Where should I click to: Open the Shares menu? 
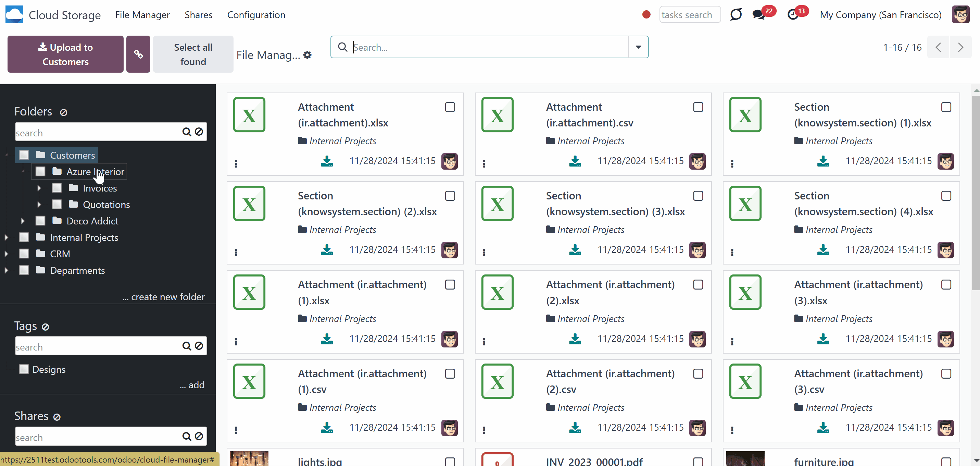tap(198, 15)
